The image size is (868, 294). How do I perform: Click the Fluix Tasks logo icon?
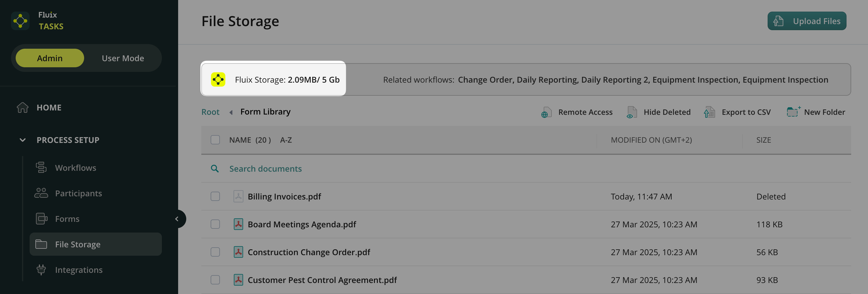[20, 21]
